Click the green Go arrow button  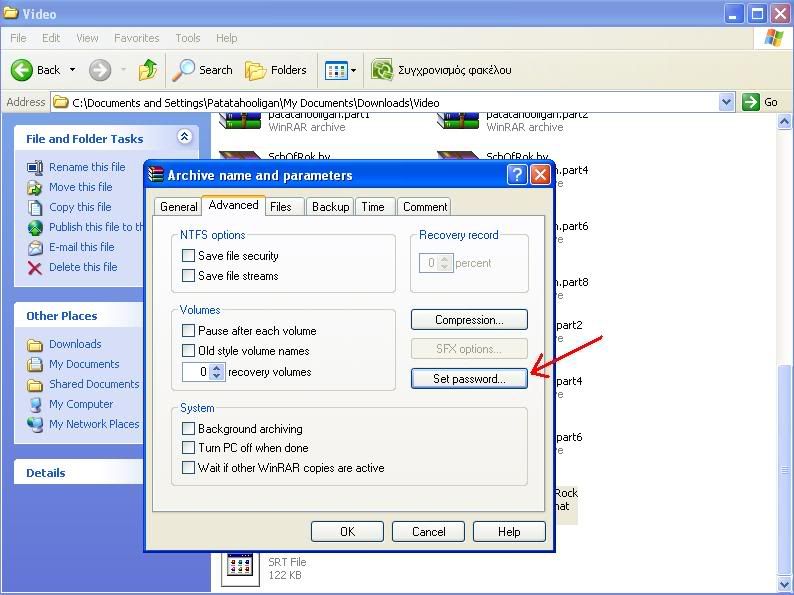[751, 102]
